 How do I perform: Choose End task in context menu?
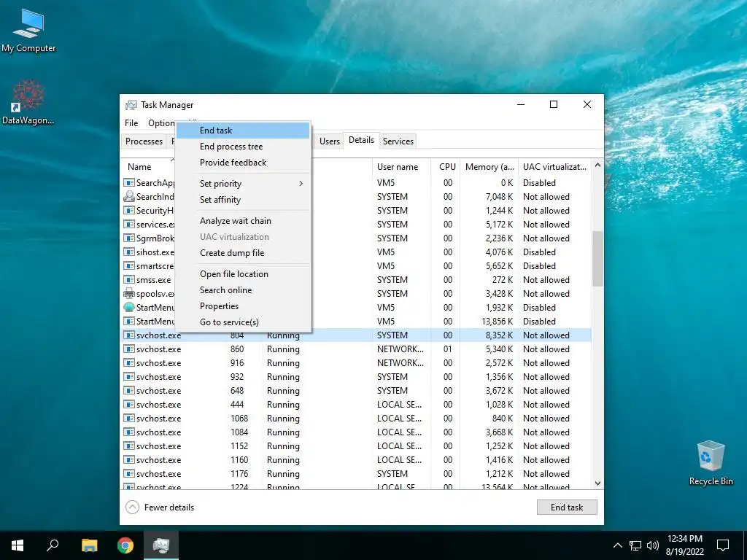243,131
